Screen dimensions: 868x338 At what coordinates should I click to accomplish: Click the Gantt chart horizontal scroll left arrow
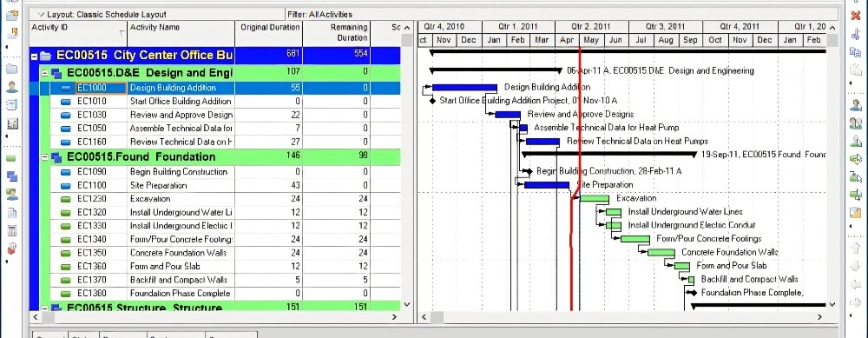424,317
